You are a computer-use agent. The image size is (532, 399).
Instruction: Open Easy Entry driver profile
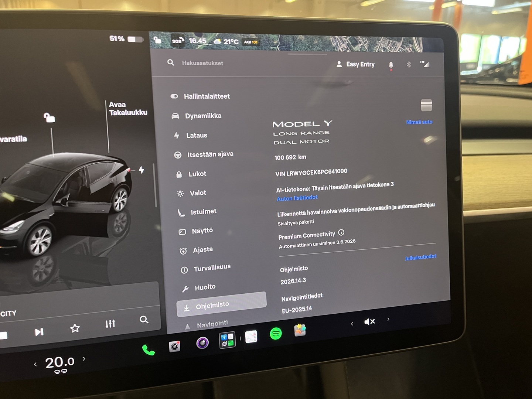355,64
